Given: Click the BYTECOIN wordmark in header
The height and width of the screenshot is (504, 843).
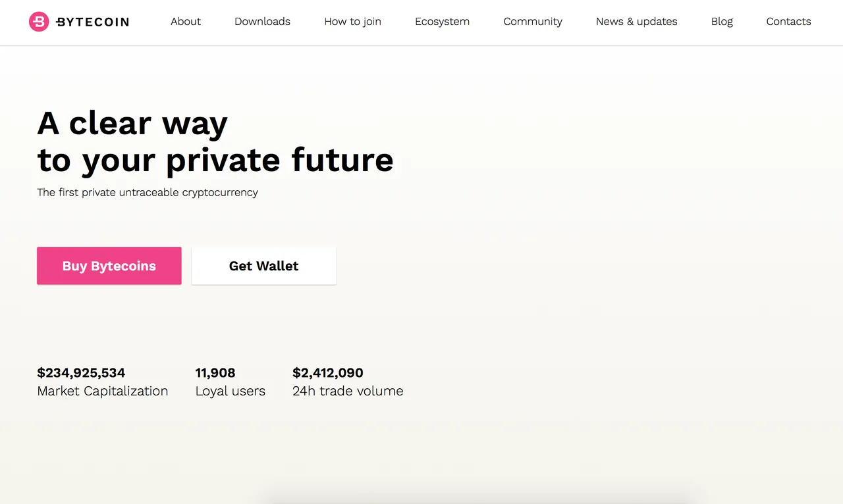Looking at the screenshot, I should coord(92,22).
